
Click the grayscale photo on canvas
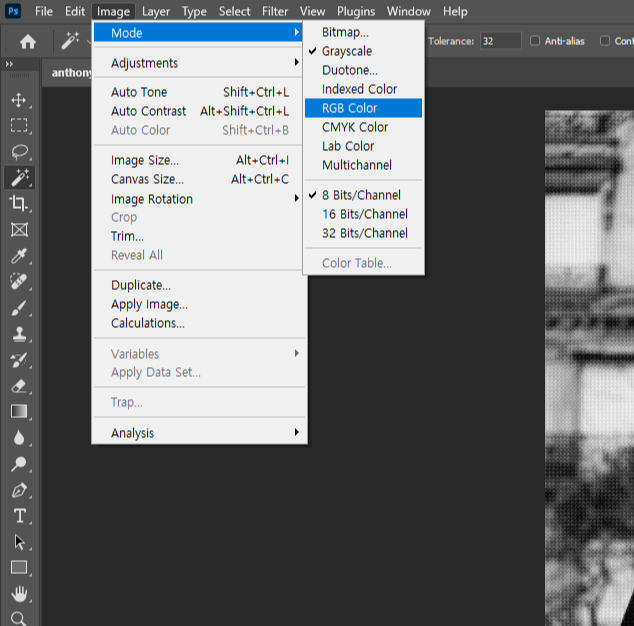[x=590, y=368]
